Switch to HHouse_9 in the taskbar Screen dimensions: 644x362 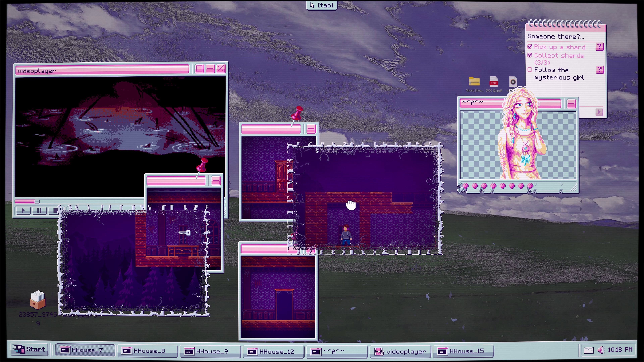click(210, 351)
